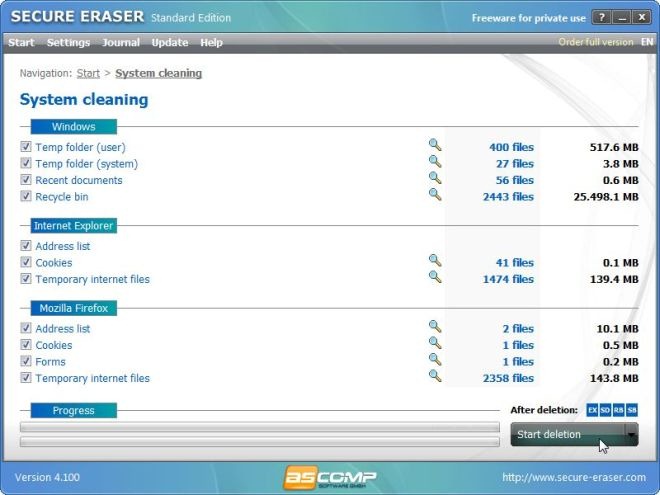Click the Internet Explorer section header
This screenshot has height=495, width=660.
tap(74, 226)
